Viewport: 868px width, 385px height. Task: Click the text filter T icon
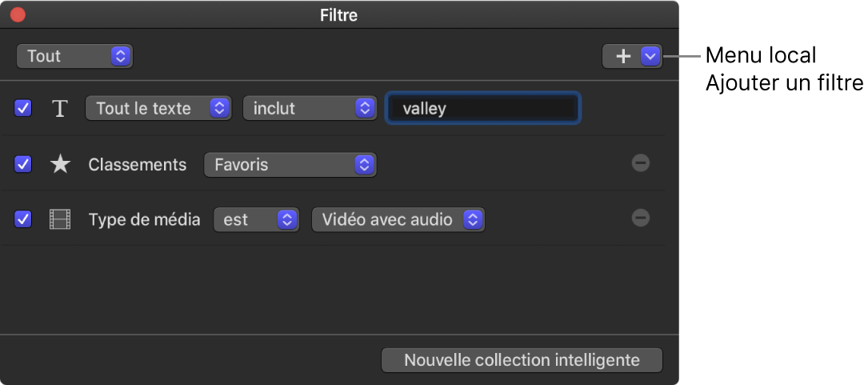point(60,109)
